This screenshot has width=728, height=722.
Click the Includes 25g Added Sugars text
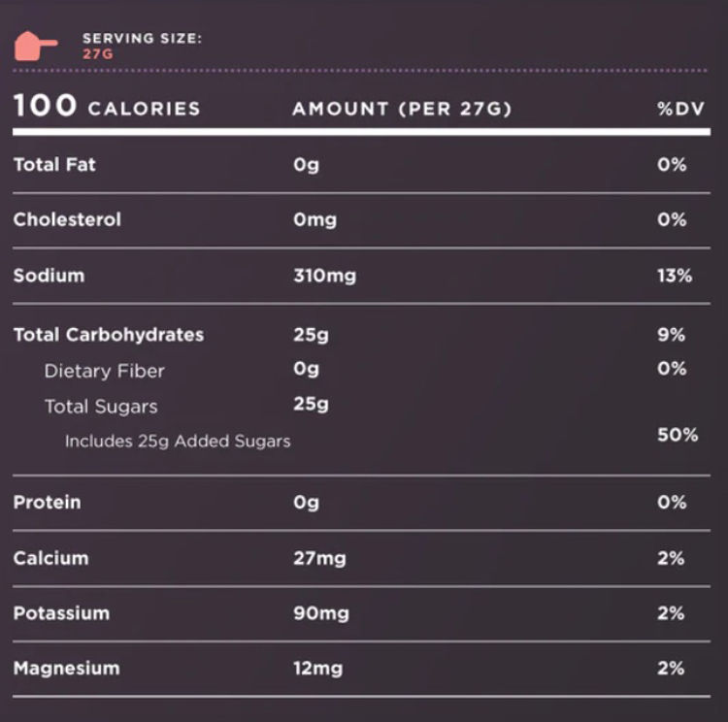coord(178,442)
